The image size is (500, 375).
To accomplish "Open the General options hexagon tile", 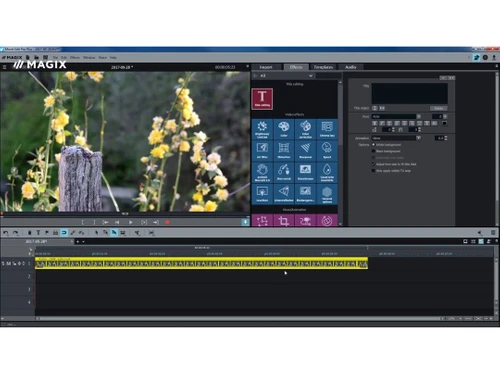I will tap(327, 194).
